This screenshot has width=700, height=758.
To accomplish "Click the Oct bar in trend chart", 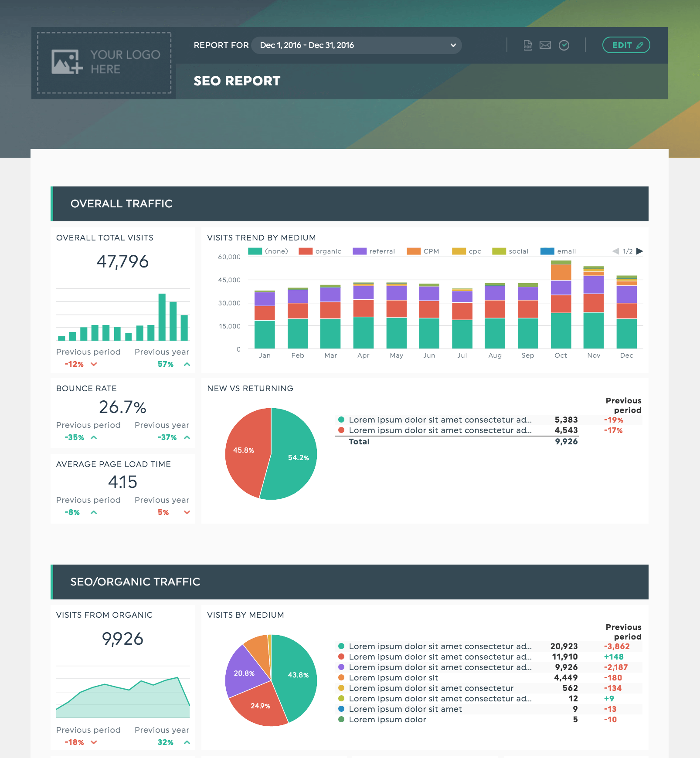I will 561,305.
